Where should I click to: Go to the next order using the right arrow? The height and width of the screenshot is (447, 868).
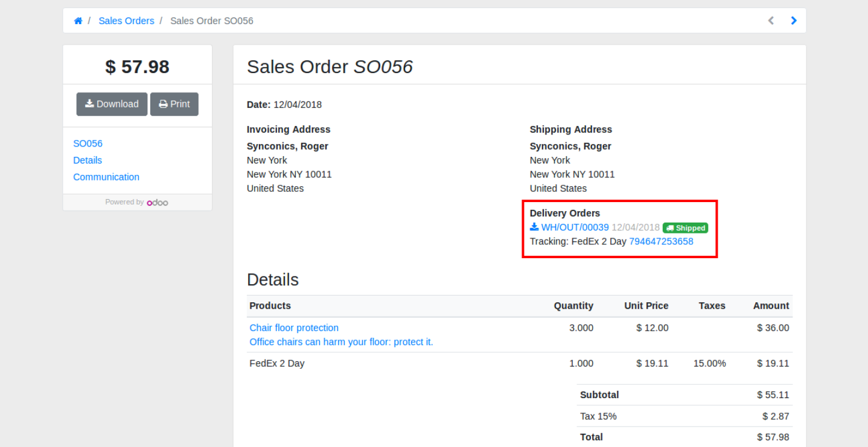[794, 21]
